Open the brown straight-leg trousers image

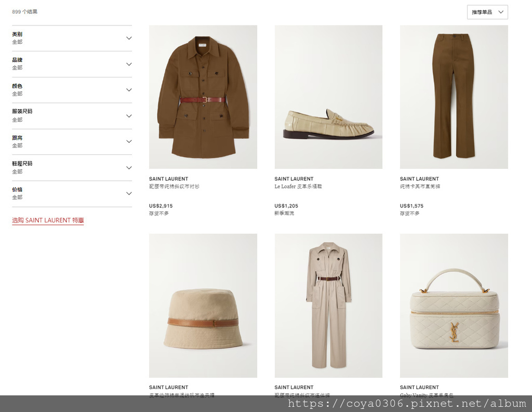click(454, 97)
